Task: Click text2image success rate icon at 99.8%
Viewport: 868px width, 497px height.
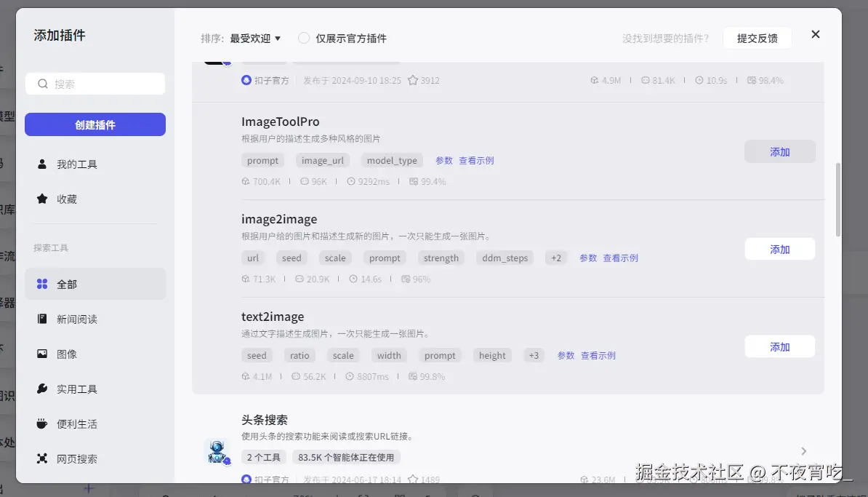Action: [413, 376]
